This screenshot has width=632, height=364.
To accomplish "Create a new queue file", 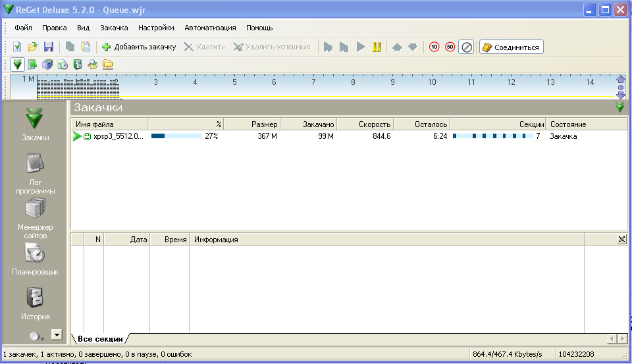I will [17, 47].
